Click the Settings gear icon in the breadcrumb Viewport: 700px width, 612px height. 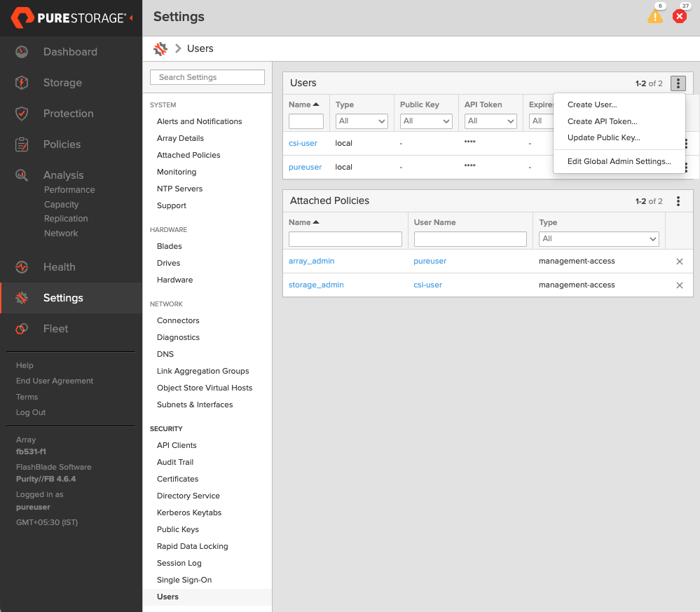(160, 48)
